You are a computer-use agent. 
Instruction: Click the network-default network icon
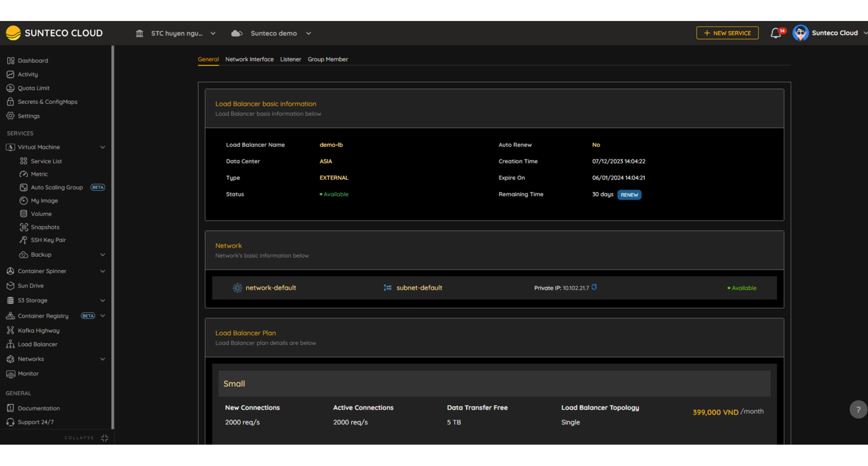tap(237, 288)
